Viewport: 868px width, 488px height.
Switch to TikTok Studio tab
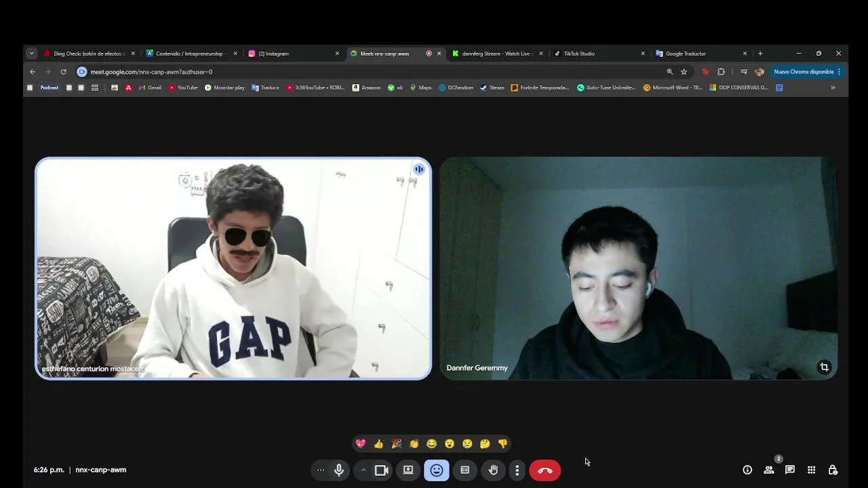click(599, 54)
